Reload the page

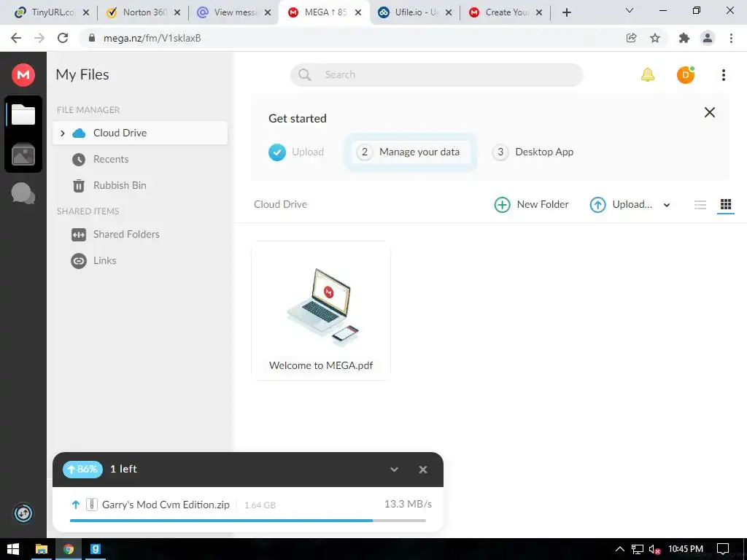[63, 38]
